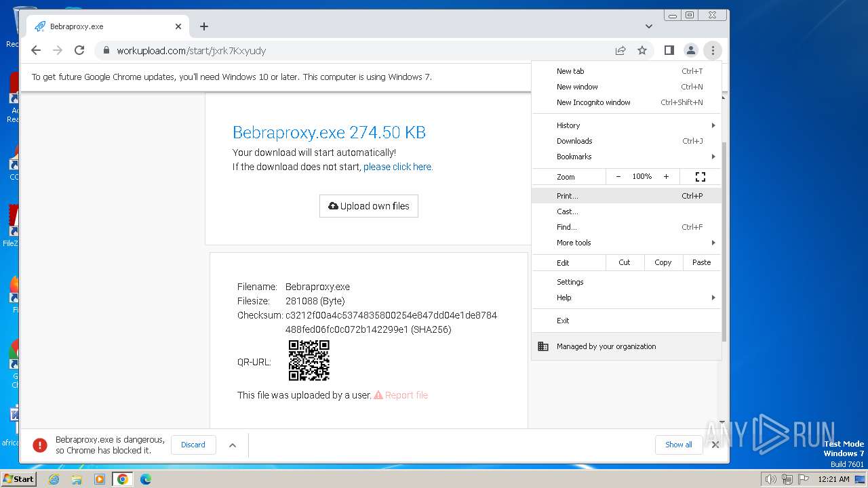Click the forward navigation arrow
The width and height of the screenshot is (868, 488).
pyautogui.click(x=58, y=50)
